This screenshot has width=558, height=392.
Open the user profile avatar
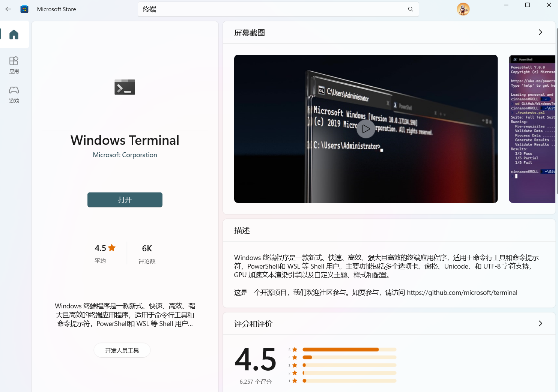(463, 9)
